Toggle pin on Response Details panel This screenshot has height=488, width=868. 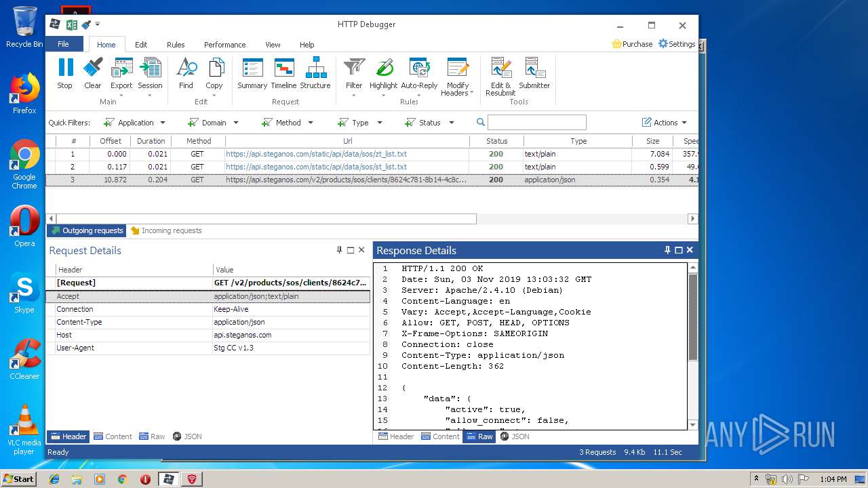667,250
